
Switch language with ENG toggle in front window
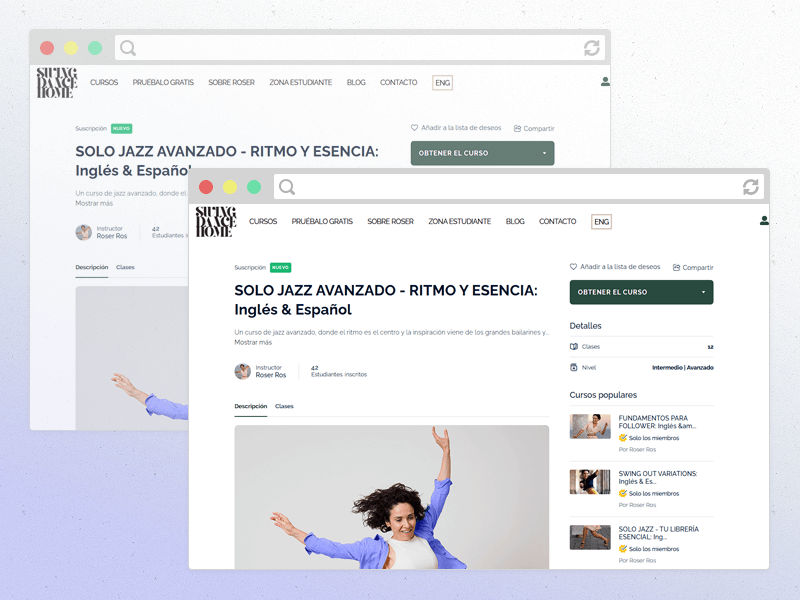coord(601,221)
